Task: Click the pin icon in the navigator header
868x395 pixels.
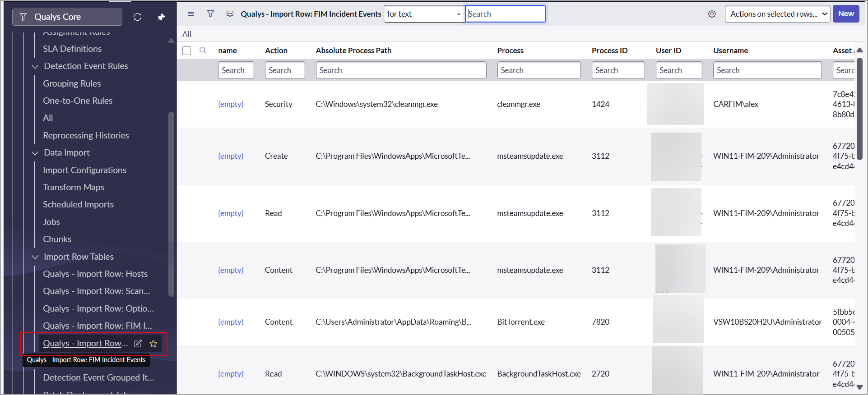Action: pos(161,17)
